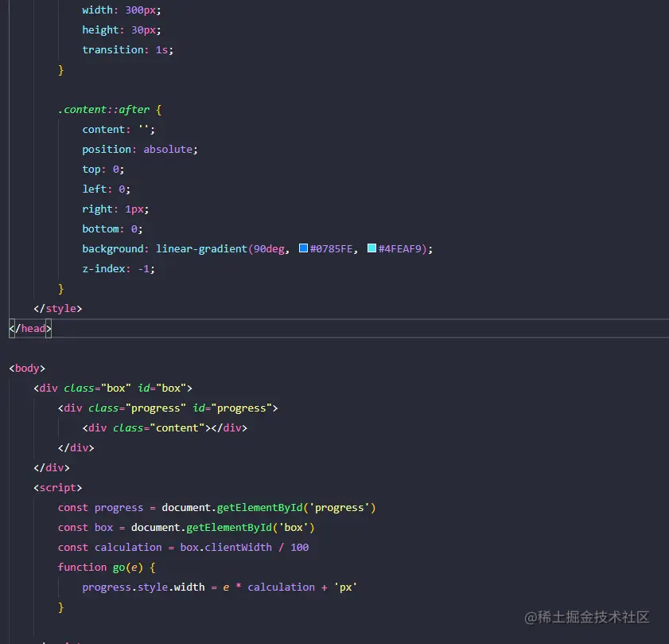
Task: Click the 'left: 0;' declaration
Action: [107, 189]
